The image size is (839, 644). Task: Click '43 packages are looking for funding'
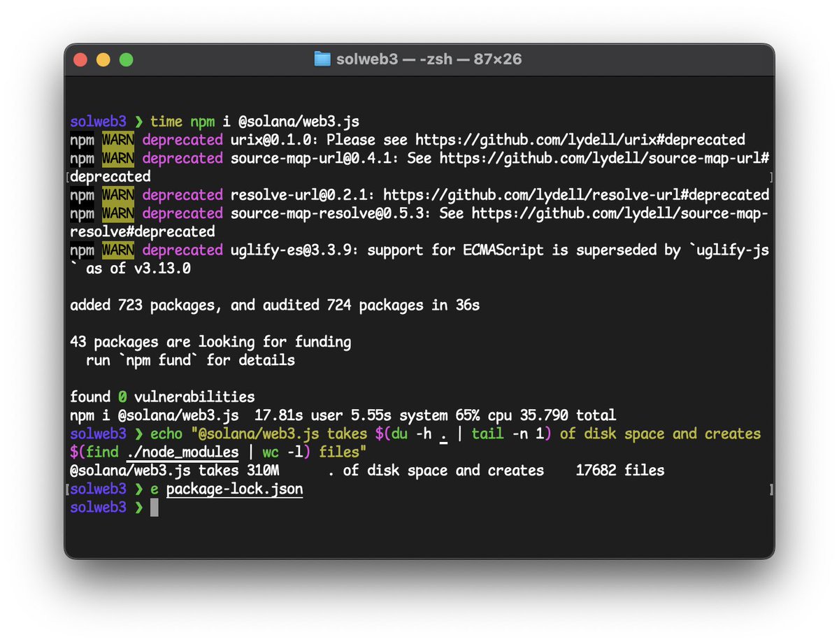[x=210, y=342]
